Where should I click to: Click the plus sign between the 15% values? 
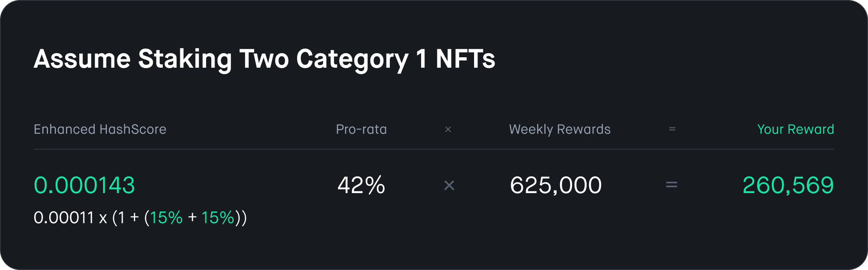point(192,218)
